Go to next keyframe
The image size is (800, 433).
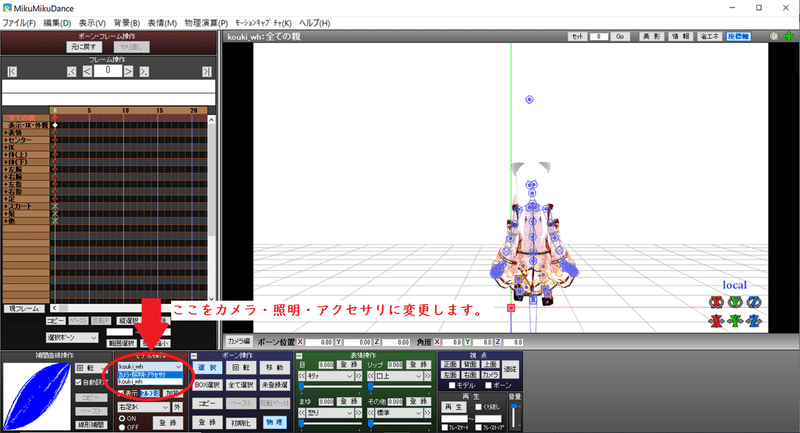[x=144, y=71]
